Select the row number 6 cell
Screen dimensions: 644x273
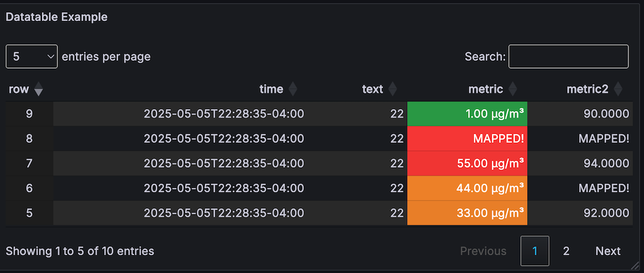pyautogui.click(x=29, y=188)
